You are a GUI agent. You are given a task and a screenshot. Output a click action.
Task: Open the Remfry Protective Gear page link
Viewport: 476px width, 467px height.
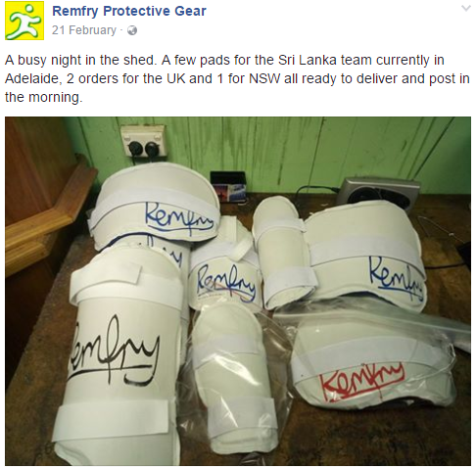click(x=129, y=11)
